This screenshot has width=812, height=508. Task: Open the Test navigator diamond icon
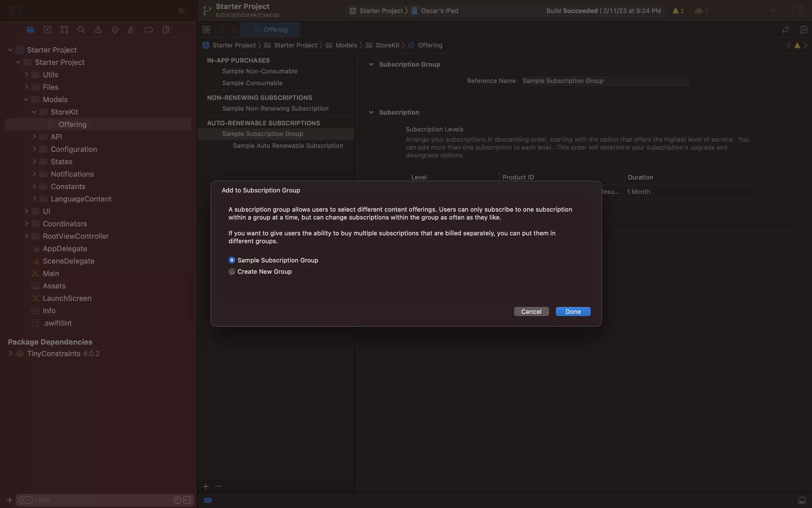[x=115, y=30]
